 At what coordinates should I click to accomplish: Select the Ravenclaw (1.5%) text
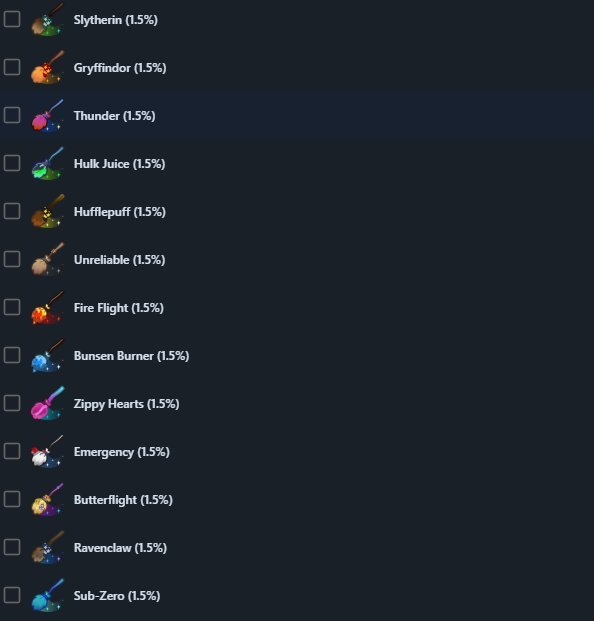click(120, 548)
